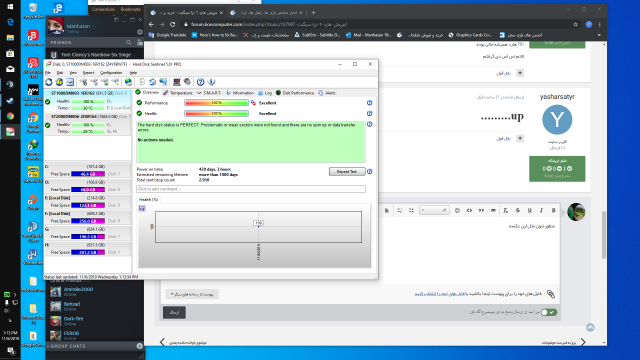The height and width of the screenshot is (360, 640).
Task: Open the Configuration menu in Hard Disk Sentinel
Action: coord(111,73)
